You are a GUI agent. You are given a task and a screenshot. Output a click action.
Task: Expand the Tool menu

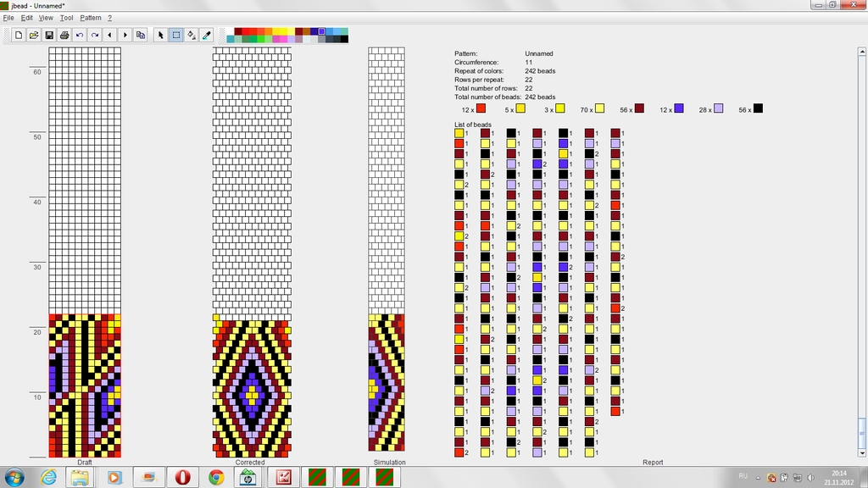click(x=66, y=18)
